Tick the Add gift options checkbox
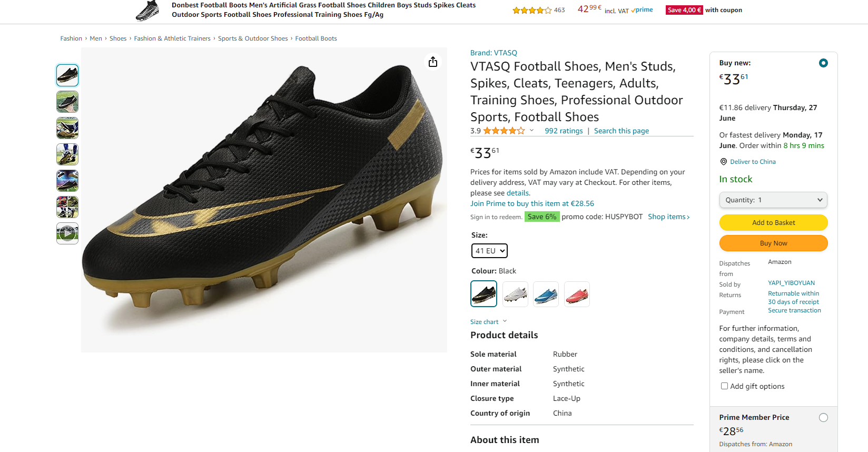 click(724, 386)
